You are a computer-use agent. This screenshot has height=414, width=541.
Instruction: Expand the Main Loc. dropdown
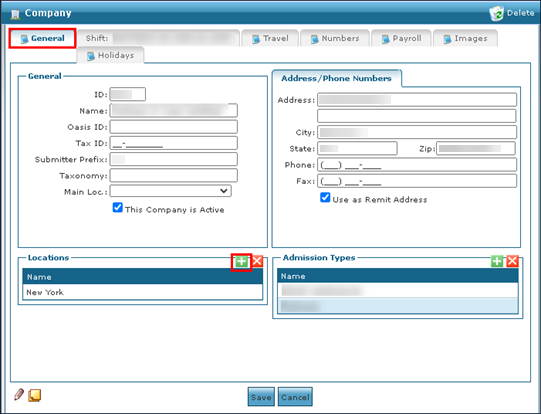pyautogui.click(x=170, y=191)
